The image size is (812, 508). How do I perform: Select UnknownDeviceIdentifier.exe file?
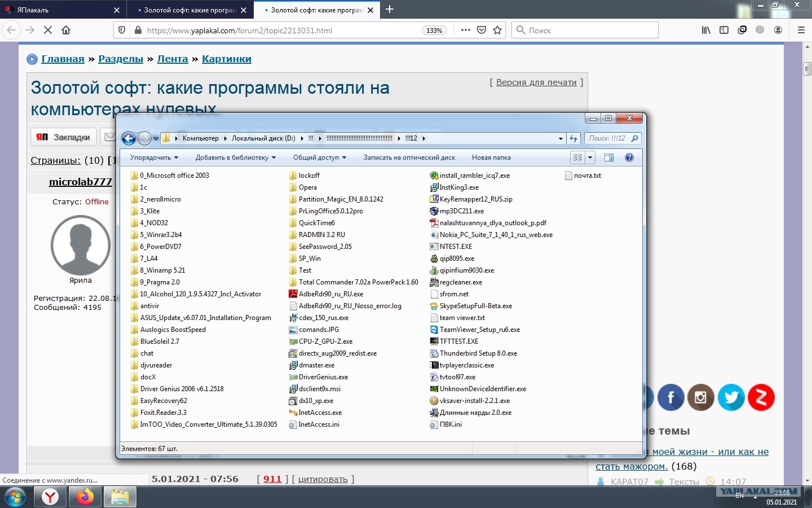tap(478, 389)
